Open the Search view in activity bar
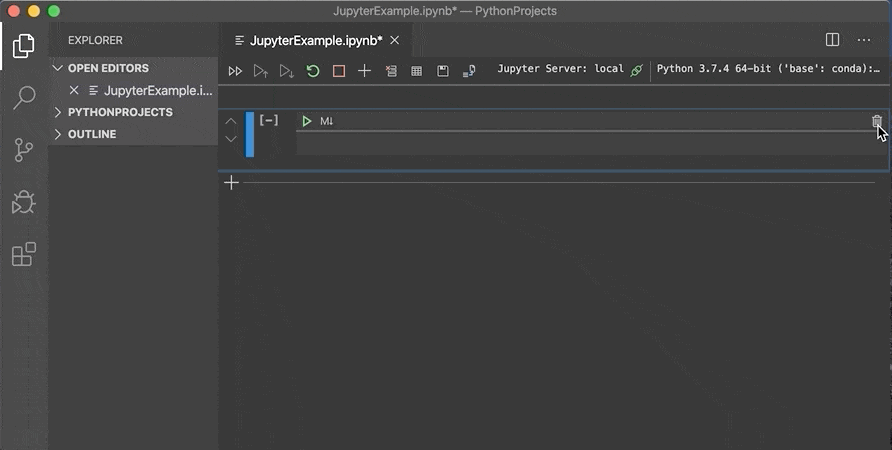 (23, 97)
